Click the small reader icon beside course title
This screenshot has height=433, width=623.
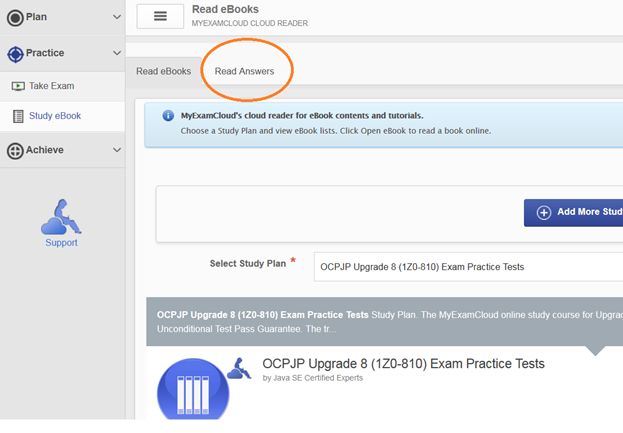[239, 368]
